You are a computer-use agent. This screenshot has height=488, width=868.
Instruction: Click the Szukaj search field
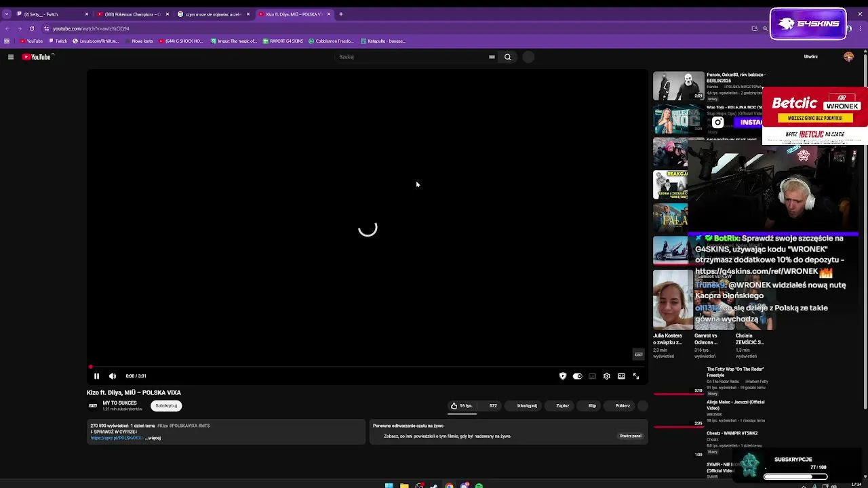(x=414, y=57)
